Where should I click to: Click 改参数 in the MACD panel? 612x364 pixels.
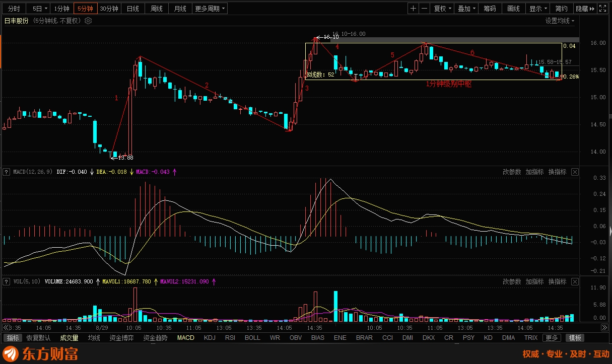point(512,172)
